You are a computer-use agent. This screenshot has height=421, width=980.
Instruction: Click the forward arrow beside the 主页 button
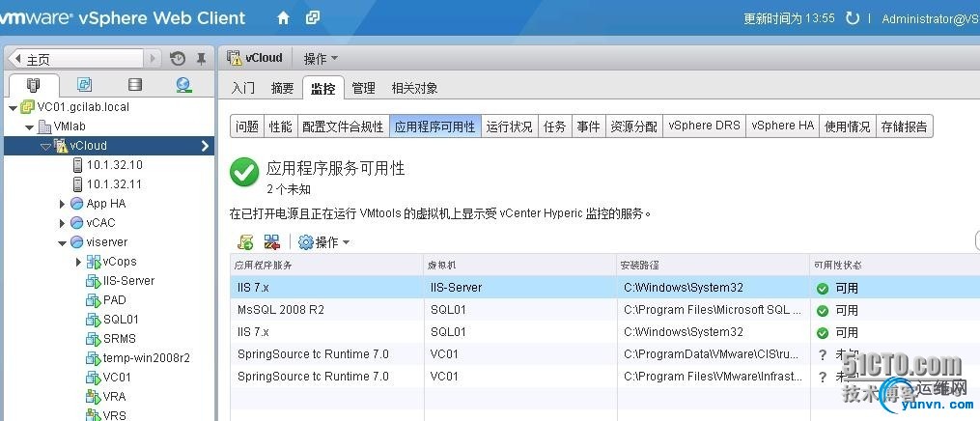[x=153, y=59]
